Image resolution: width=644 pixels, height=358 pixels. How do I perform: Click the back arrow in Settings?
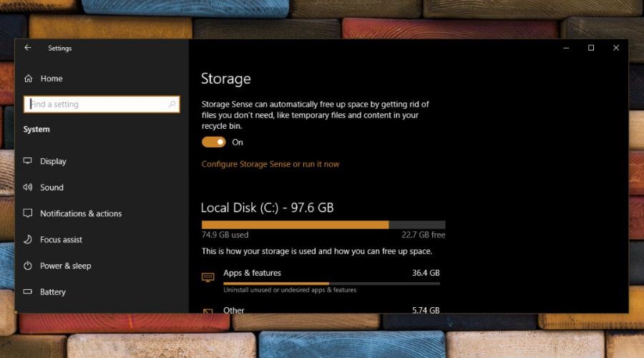(28, 48)
